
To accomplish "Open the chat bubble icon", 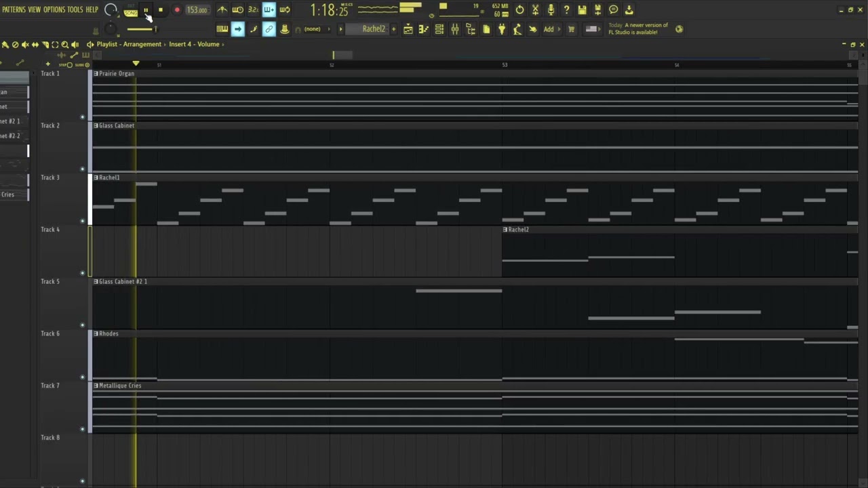I will click(614, 9).
